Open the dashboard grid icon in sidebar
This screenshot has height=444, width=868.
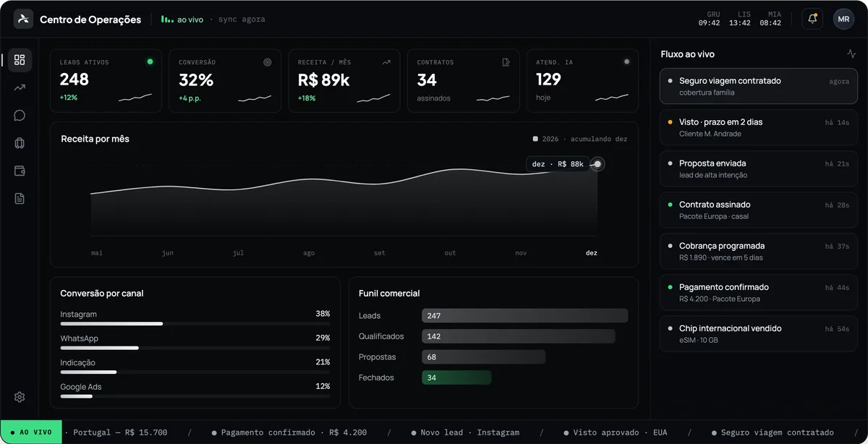(x=20, y=60)
